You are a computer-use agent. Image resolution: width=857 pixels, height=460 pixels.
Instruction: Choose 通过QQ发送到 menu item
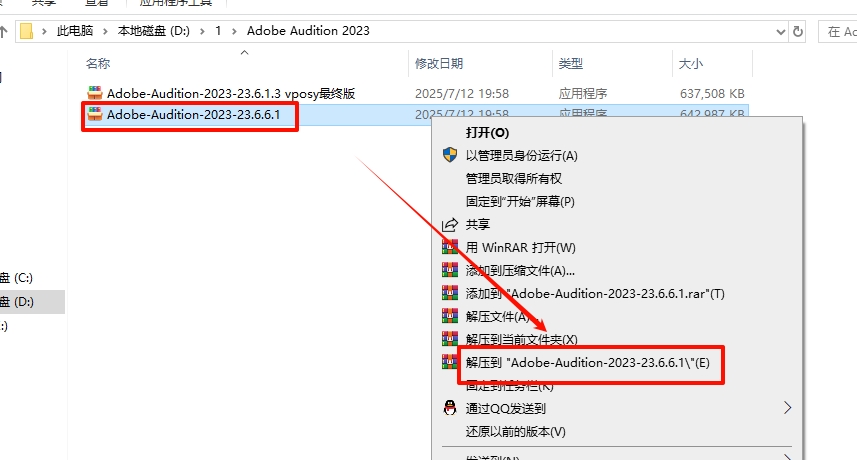(617, 408)
